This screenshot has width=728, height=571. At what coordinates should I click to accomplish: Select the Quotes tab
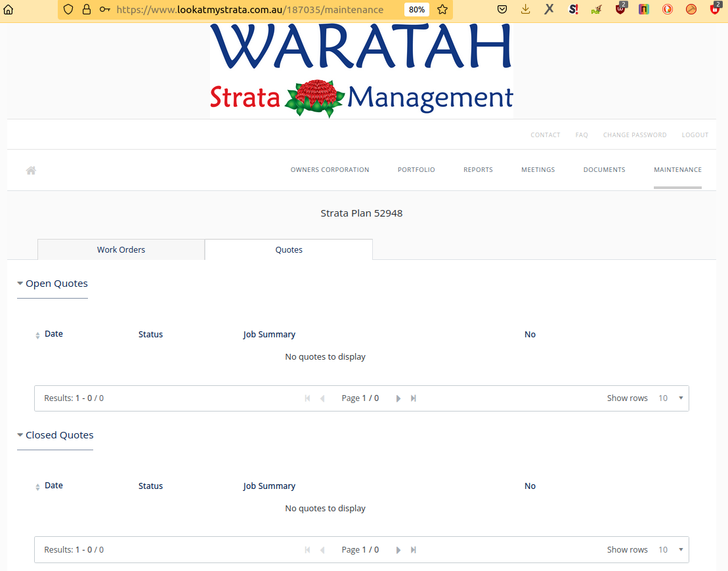tap(289, 250)
